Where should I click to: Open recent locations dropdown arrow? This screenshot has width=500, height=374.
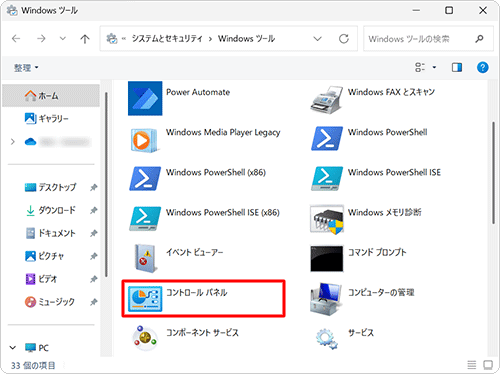point(63,39)
